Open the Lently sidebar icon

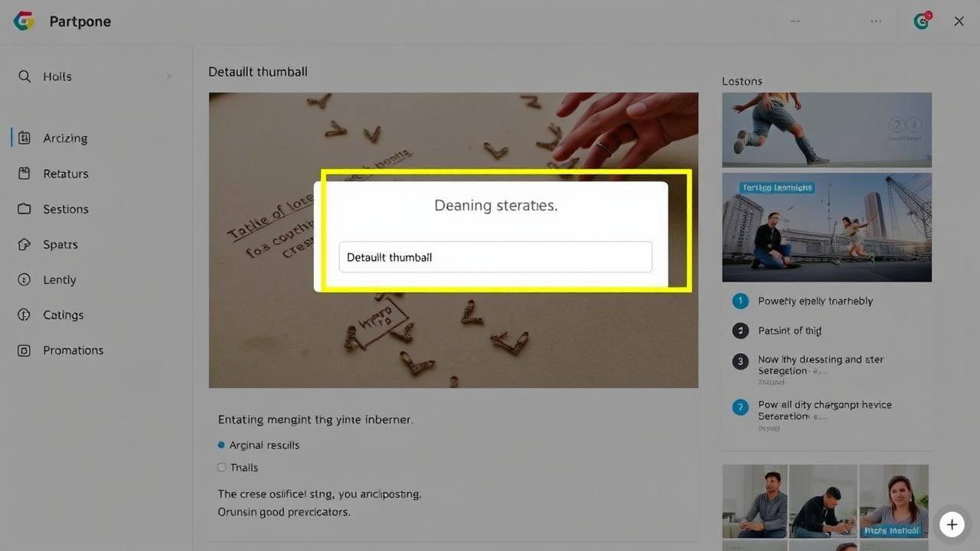[x=24, y=280]
